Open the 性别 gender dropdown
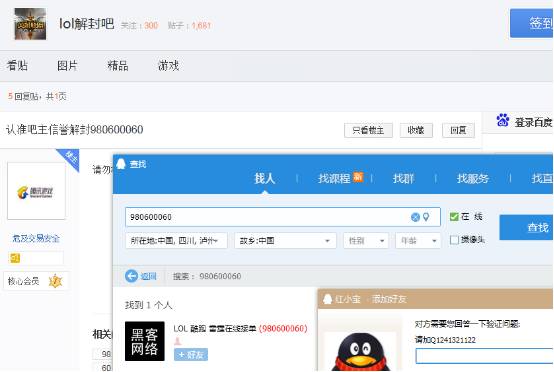The image size is (554, 372). [x=366, y=241]
